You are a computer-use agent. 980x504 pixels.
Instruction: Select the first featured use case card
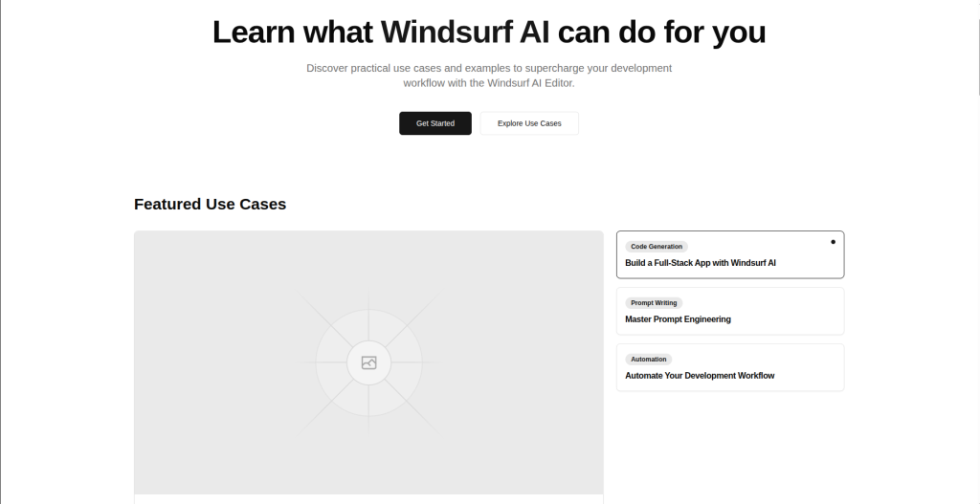pos(730,254)
